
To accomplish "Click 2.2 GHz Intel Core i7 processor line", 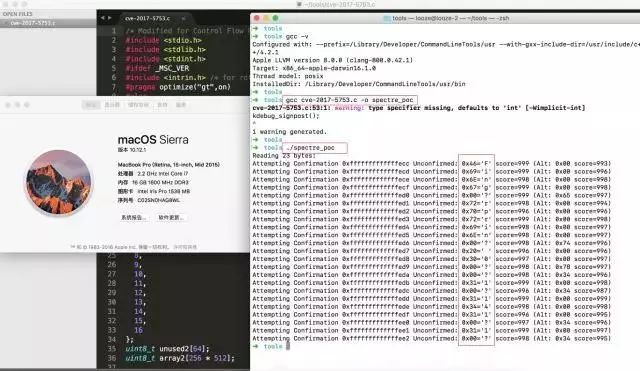I will (x=153, y=173).
